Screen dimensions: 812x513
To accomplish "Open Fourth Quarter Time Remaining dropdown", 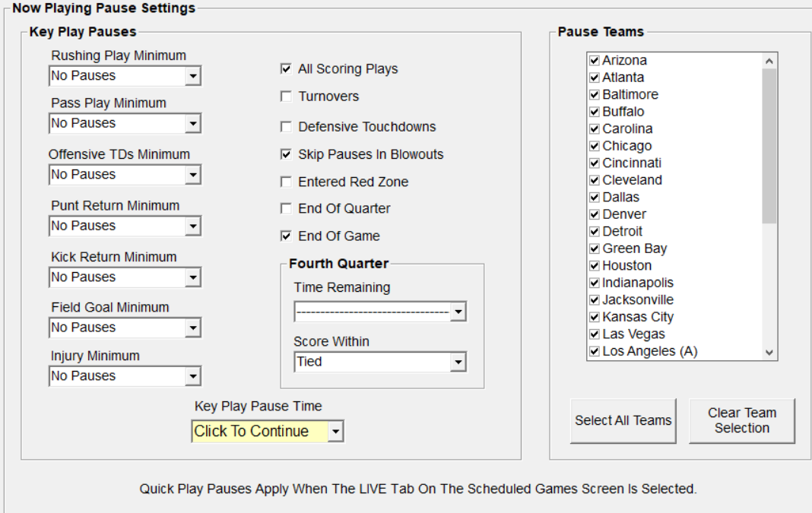I will tap(458, 312).
